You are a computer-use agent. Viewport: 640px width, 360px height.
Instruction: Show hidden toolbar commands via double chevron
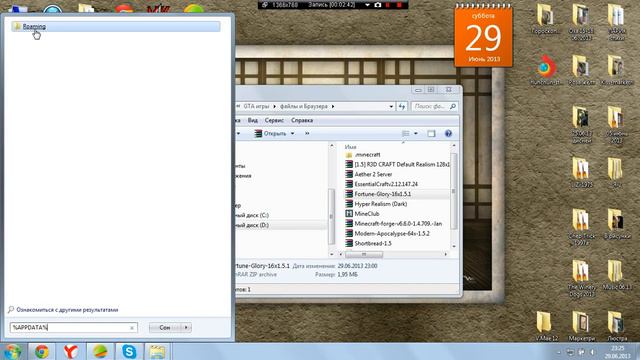307,133
